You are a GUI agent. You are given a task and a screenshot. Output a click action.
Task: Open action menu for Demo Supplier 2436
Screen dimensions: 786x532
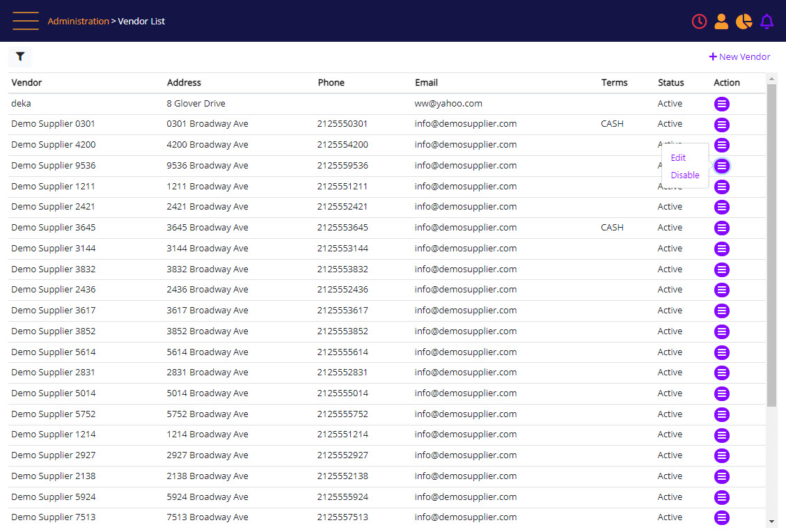pyautogui.click(x=721, y=290)
